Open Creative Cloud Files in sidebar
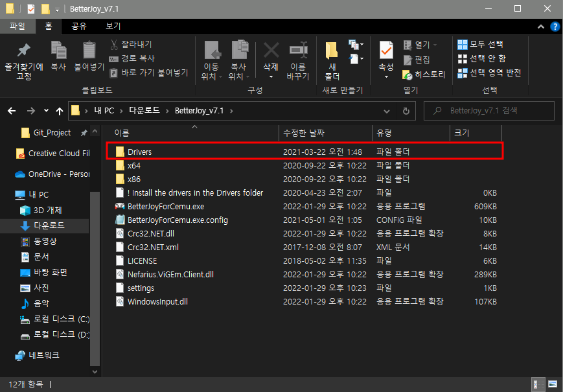 click(52, 154)
